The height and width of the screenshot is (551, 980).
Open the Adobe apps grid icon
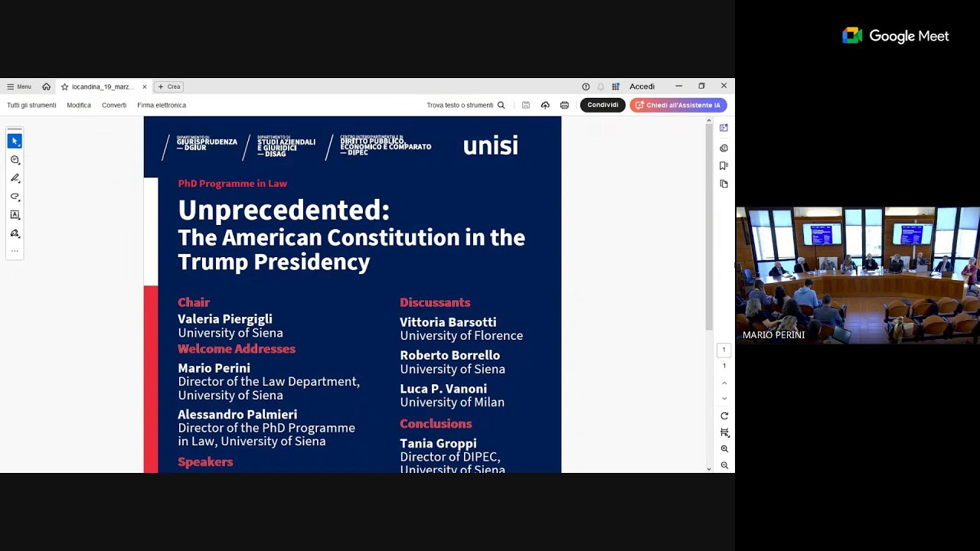point(616,86)
